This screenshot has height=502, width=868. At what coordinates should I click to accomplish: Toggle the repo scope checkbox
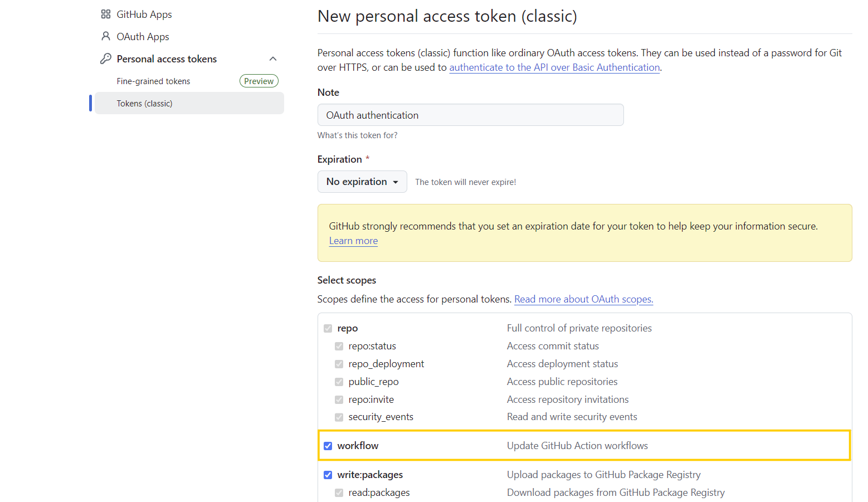pos(328,328)
